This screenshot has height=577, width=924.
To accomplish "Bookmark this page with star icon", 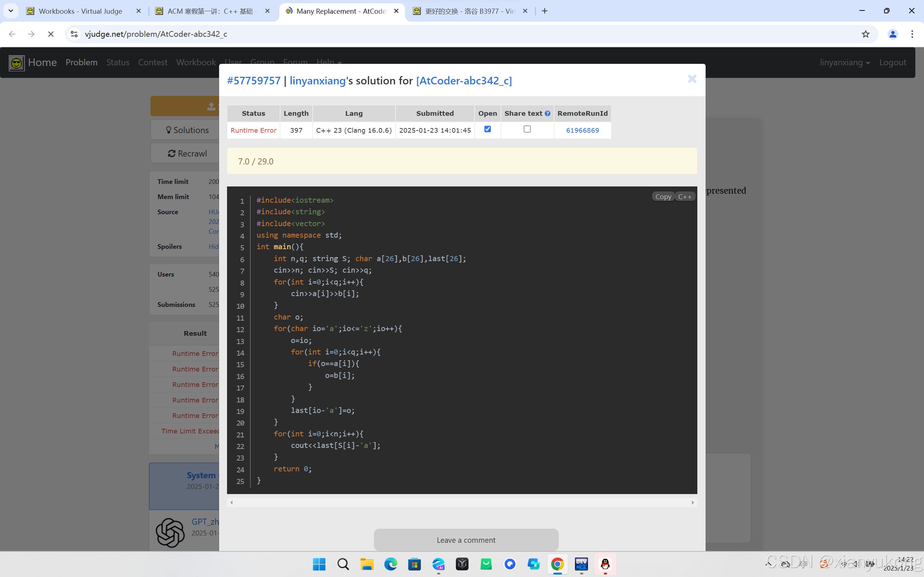I will [865, 34].
